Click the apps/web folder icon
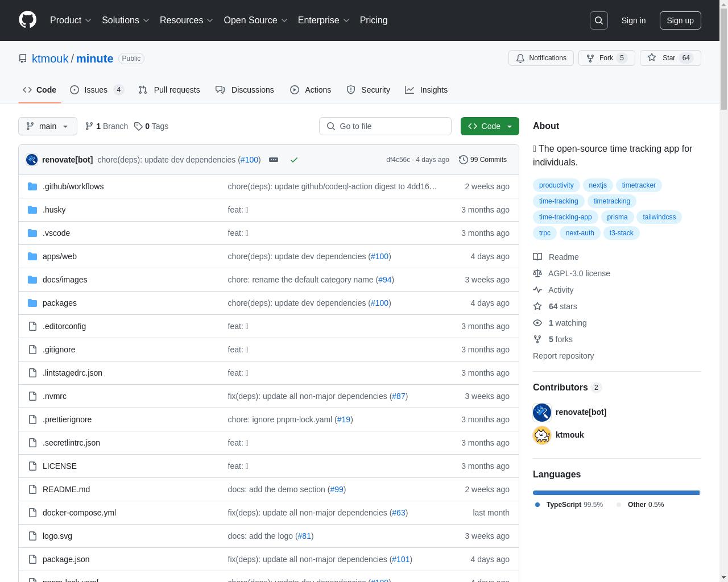The image size is (728, 582). point(32,256)
